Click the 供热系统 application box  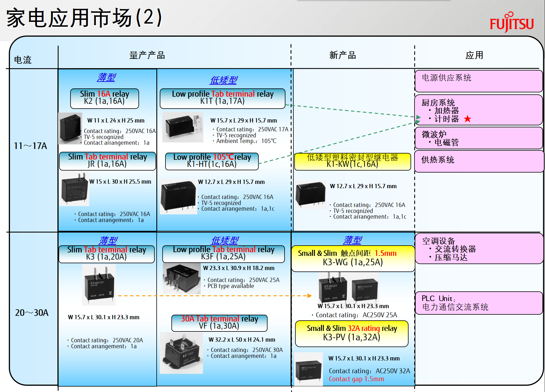click(479, 161)
